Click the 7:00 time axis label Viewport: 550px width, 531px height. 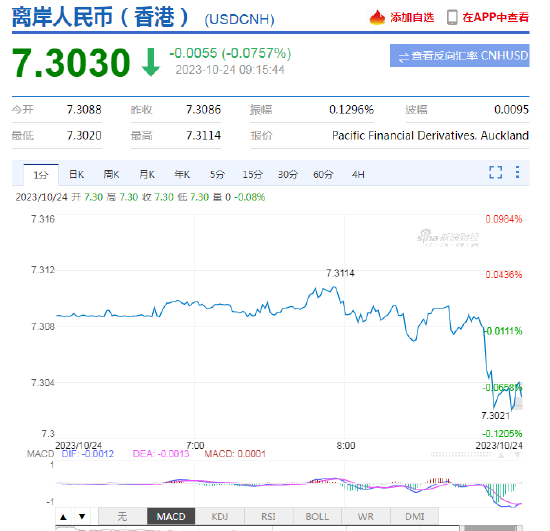pos(195,445)
